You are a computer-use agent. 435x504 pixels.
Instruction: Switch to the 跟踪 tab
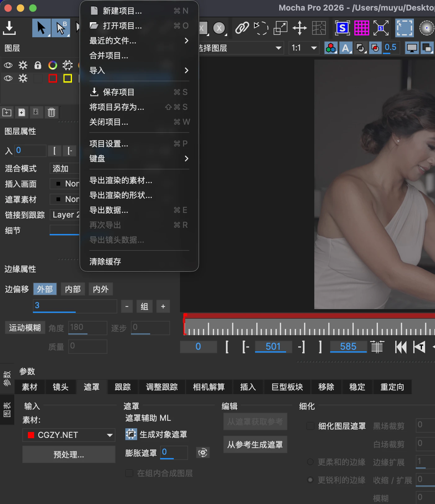123,387
